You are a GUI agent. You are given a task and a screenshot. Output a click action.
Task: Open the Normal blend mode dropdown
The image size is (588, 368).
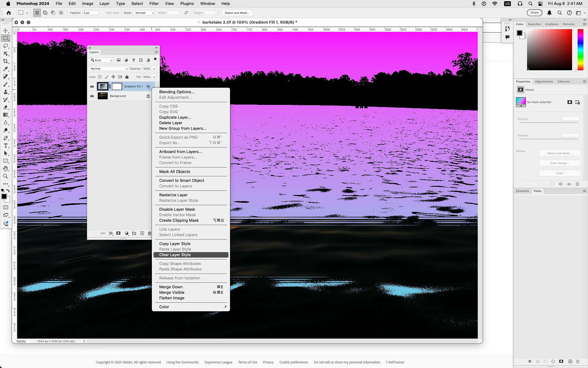pyautogui.click(x=108, y=69)
